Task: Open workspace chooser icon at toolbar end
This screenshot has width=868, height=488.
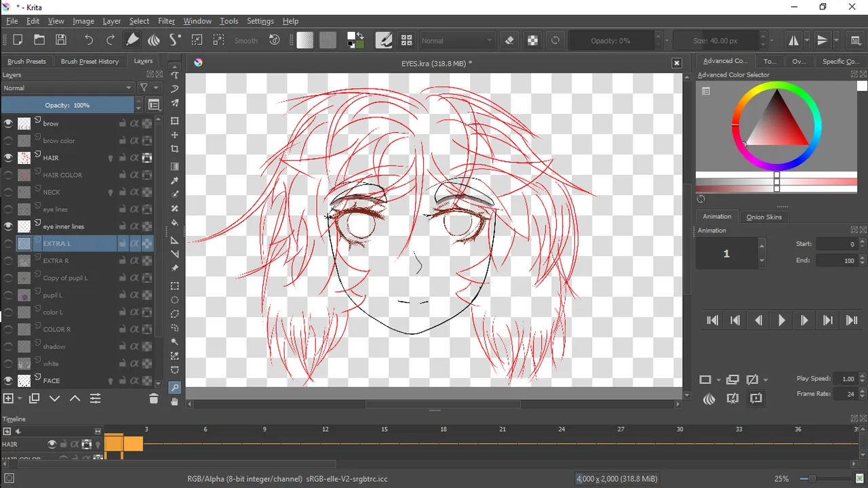Action: (x=856, y=40)
